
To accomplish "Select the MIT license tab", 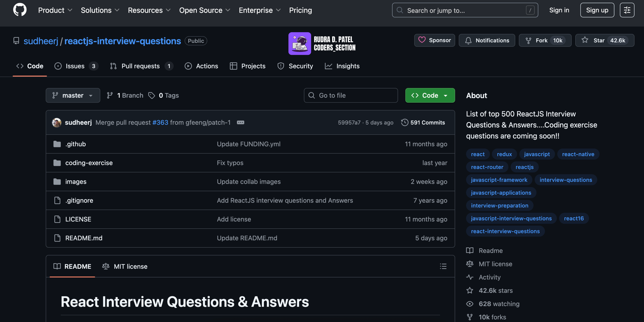I will pyautogui.click(x=125, y=266).
